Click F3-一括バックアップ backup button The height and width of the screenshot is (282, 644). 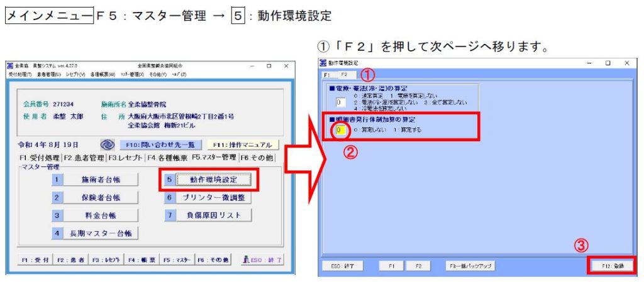tap(470, 266)
